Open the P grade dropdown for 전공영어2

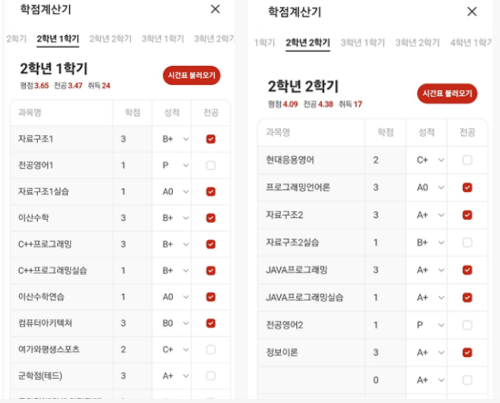point(427,325)
